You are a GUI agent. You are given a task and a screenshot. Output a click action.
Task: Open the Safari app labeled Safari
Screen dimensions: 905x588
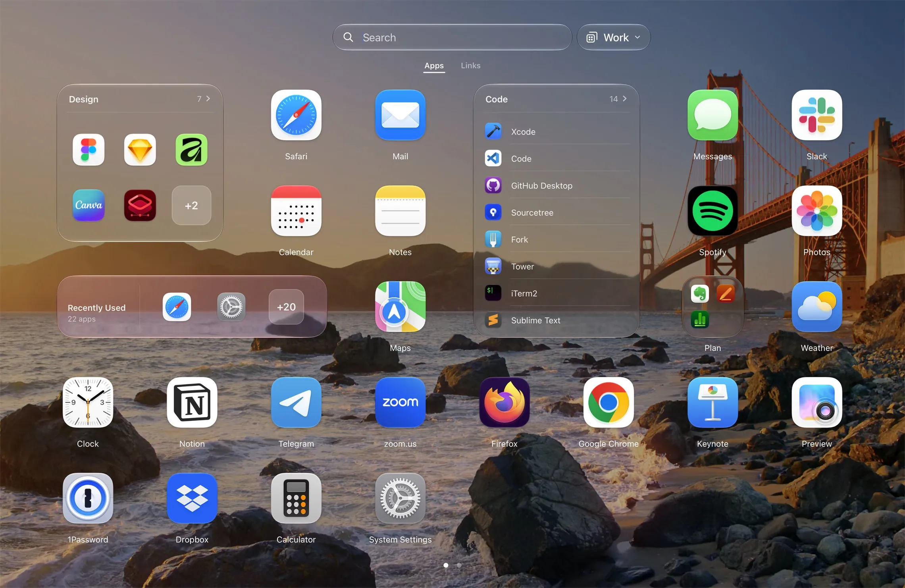(x=296, y=115)
